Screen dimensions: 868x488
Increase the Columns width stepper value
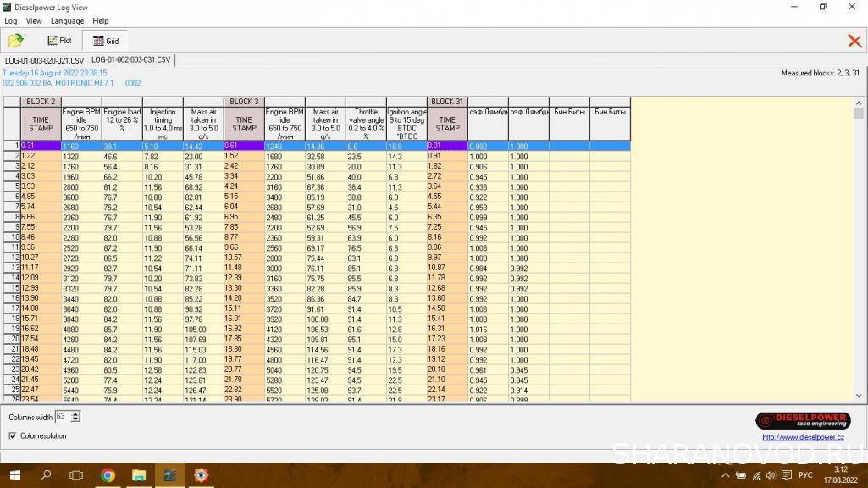[75, 413]
